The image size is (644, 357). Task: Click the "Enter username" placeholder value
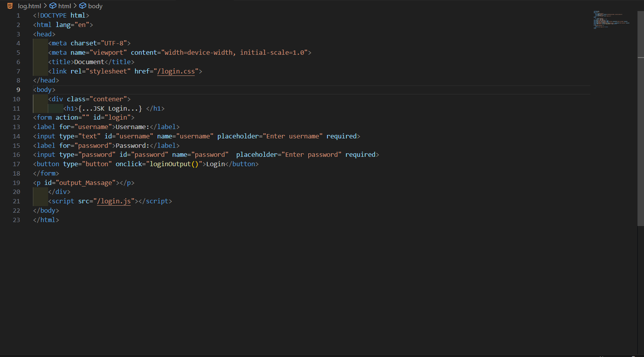[292, 136]
